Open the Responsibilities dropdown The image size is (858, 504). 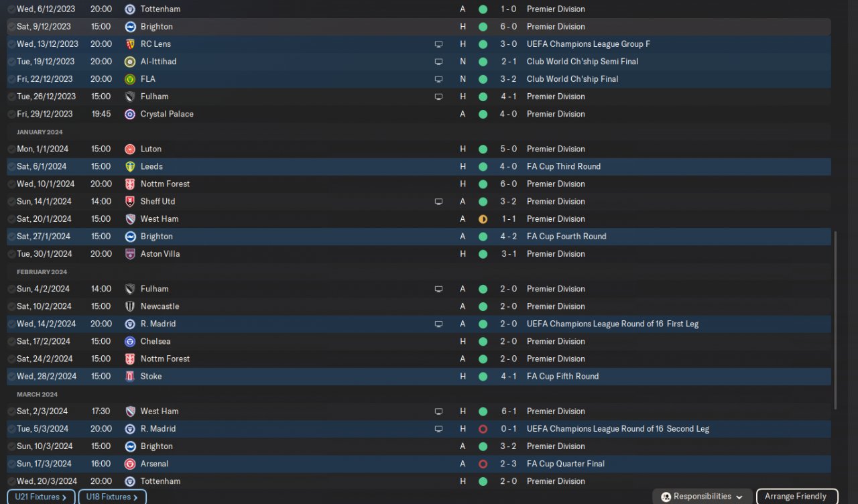point(702,497)
